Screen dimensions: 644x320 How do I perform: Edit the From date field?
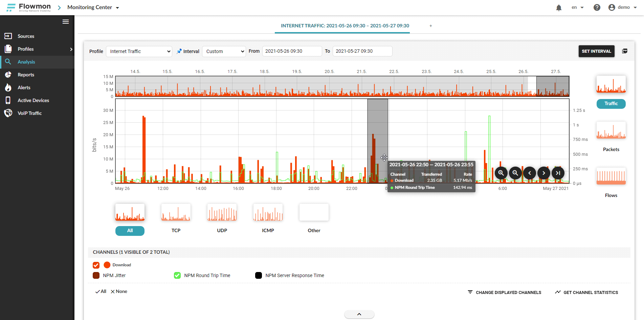292,51
